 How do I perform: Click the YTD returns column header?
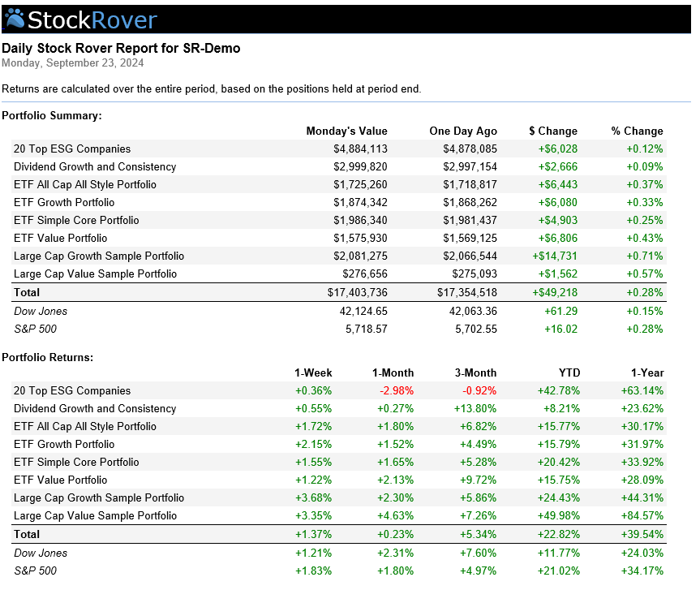click(x=569, y=373)
